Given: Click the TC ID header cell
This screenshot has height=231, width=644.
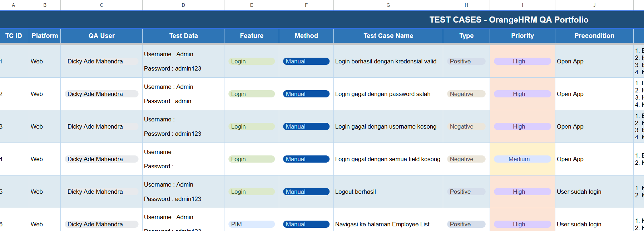Looking at the screenshot, I should point(14,36).
